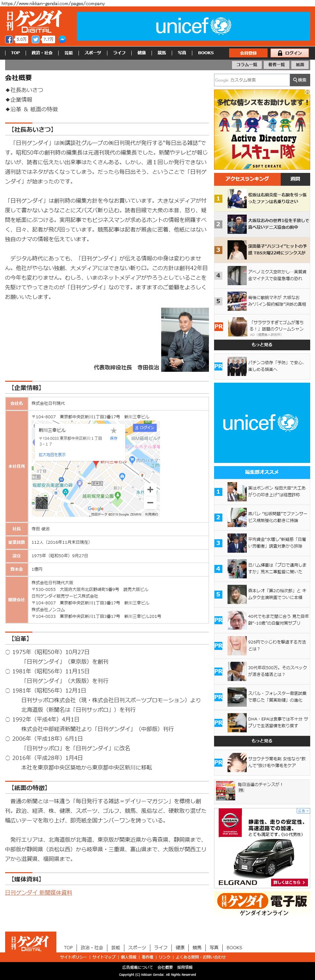Image resolution: width=315 pixels, height=980 pixels.
Task: Click the Facebook share icon
Action: tap(9, 39)
